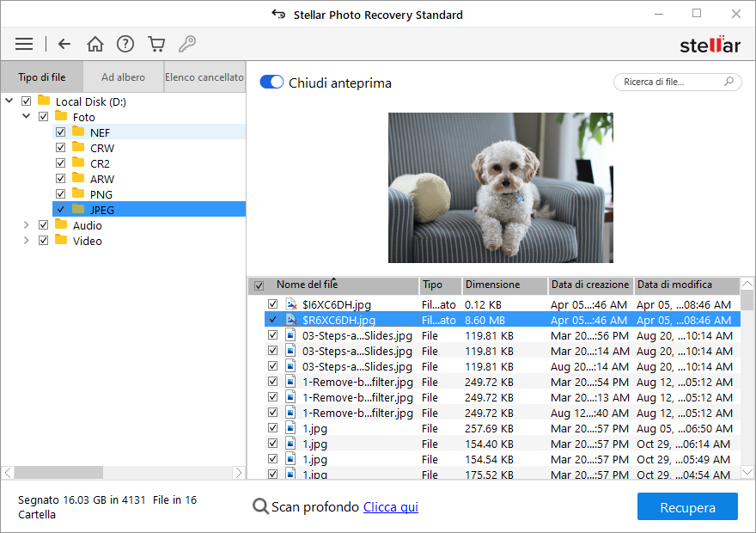
Task: Uncheck the Local Disk (D:) checkbox
Action: coord(27,101)
